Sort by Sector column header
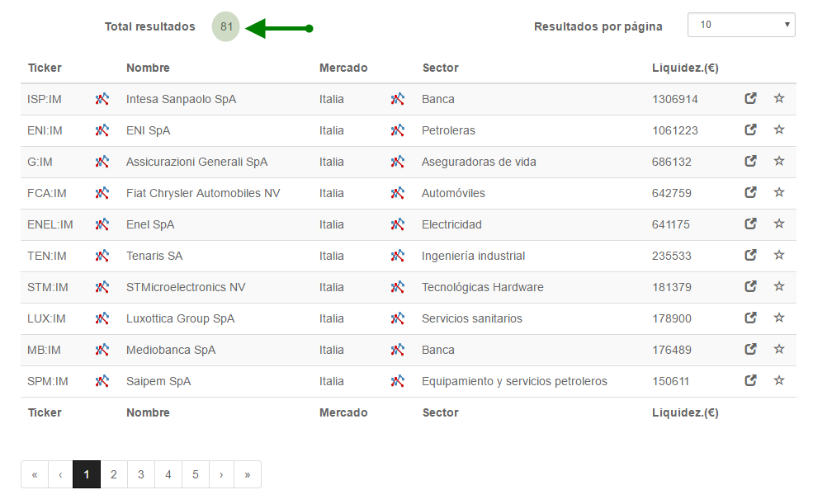This screenshot has height=504, width=813. [x=440, y=68]
